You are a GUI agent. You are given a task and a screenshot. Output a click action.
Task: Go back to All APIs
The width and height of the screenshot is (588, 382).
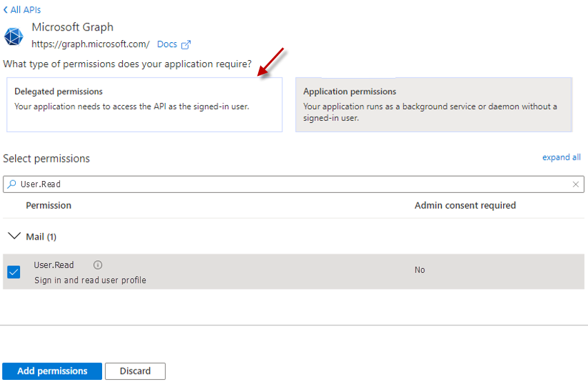(22, 10)
